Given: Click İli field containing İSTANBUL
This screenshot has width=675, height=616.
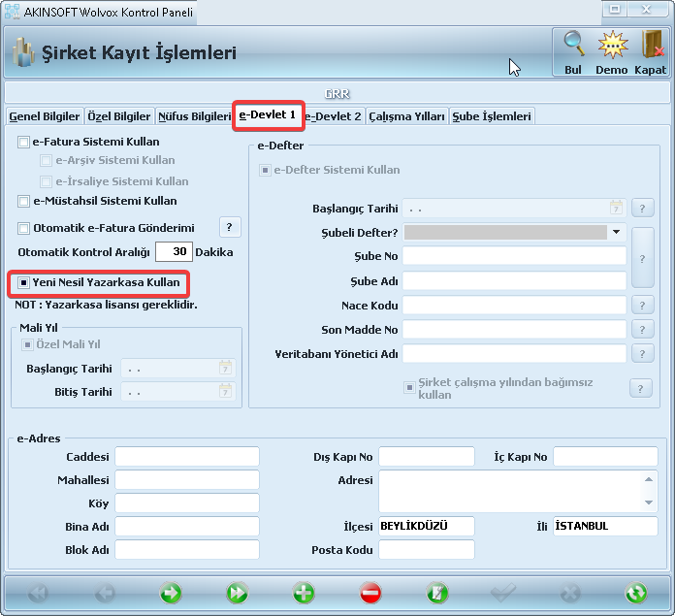Looking at the screenshot, I should coord(606,526).
